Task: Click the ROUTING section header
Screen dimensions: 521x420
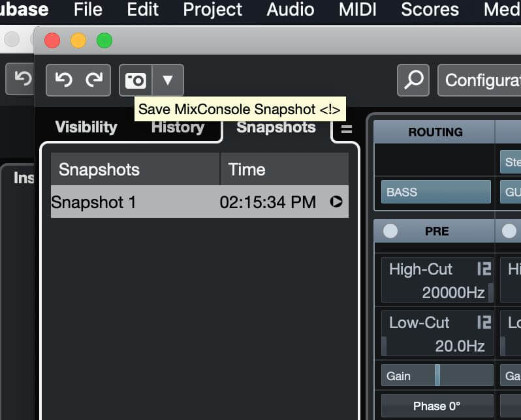Action: (x=435, y=132)
